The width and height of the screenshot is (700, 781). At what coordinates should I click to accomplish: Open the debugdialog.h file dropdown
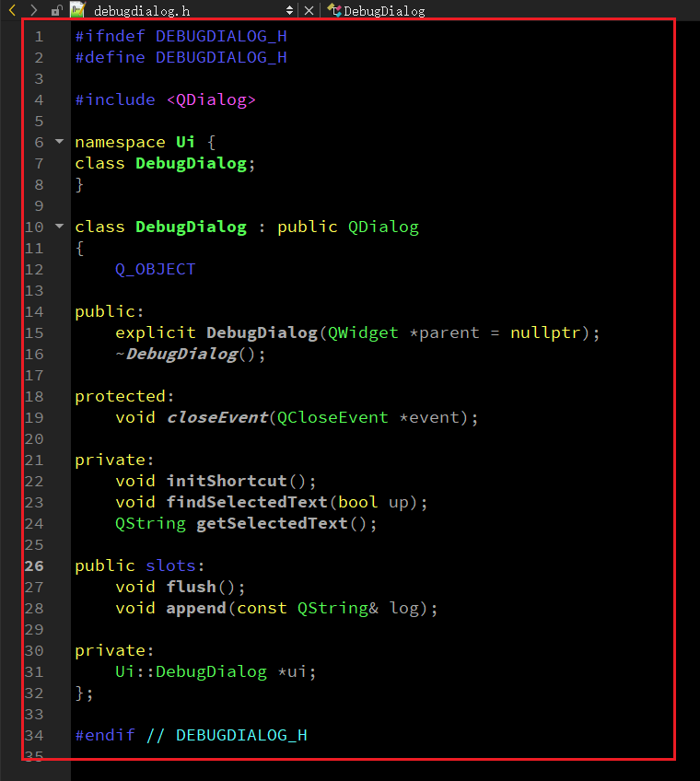click(289, 10)
